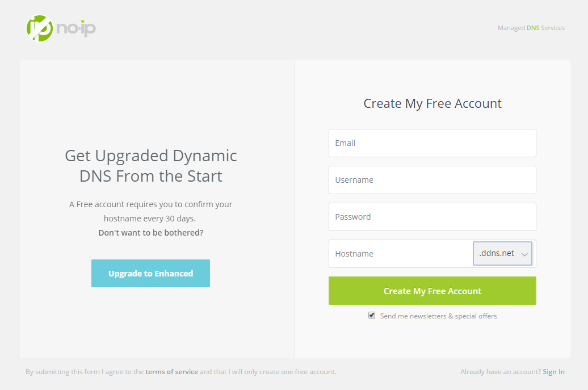Screen dimensions: 588x390
Task: Click the 'Send me newsletters & special offers' label
Action: [438, 316]
